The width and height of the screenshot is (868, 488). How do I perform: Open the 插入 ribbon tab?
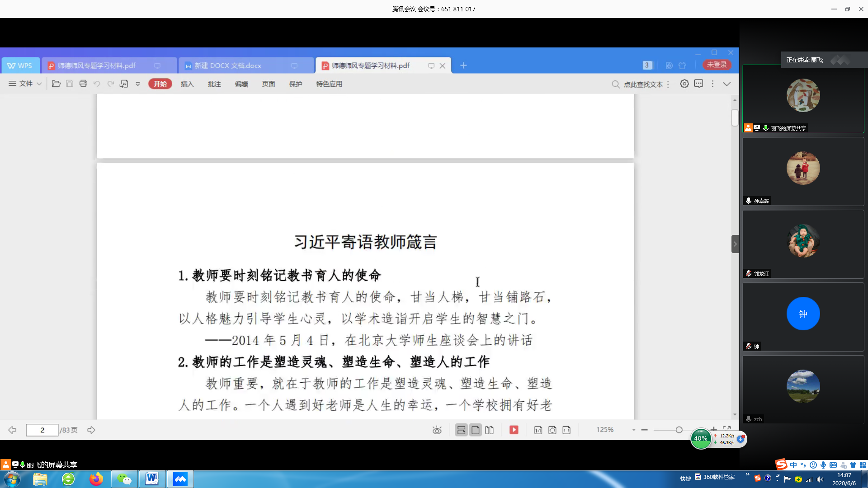click(187, 84)
